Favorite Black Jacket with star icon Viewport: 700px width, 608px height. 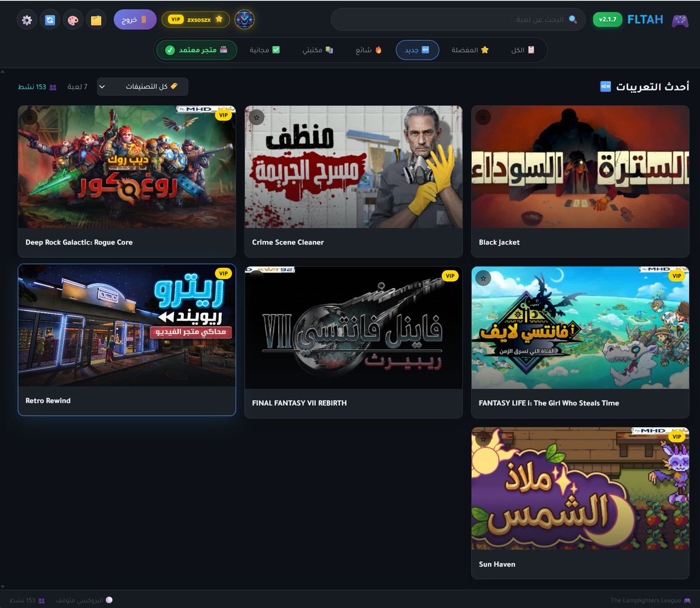pyautogui.click(x=482, y=117)
